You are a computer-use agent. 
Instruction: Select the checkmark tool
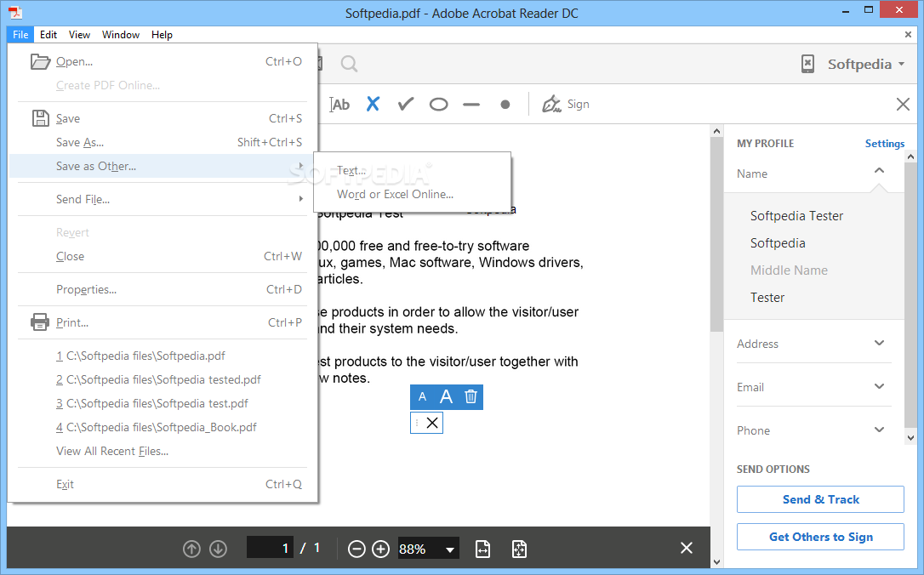(406, 105)
